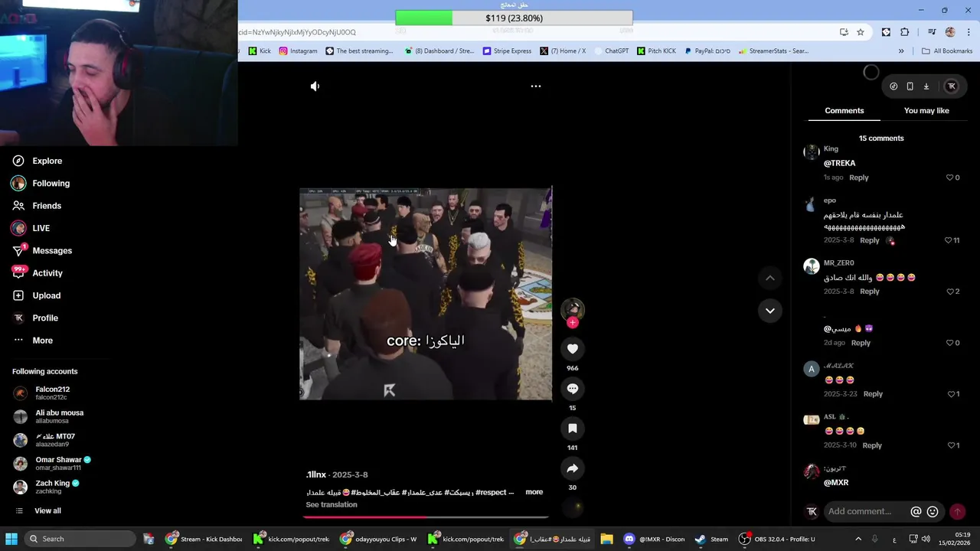Bookmark the video to favorites

pos(573,429)
